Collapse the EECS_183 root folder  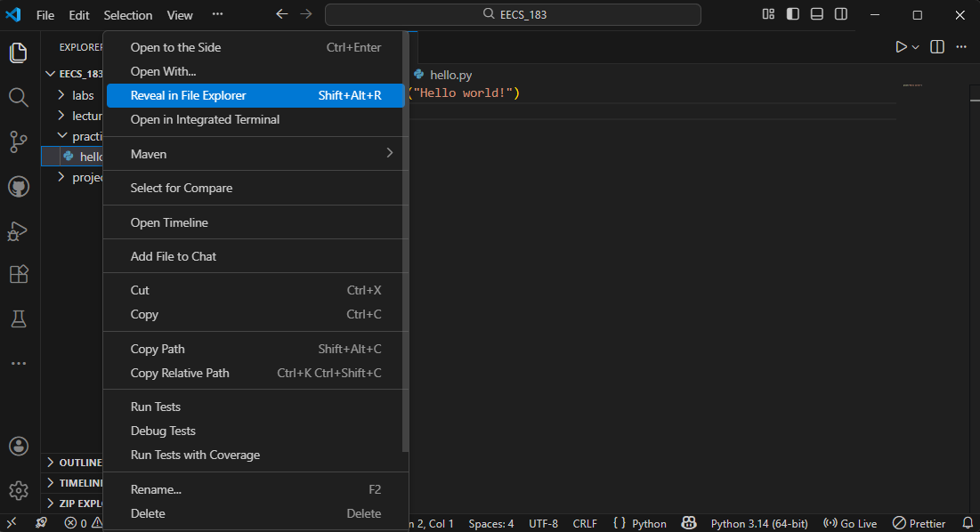tap(72, 74)
